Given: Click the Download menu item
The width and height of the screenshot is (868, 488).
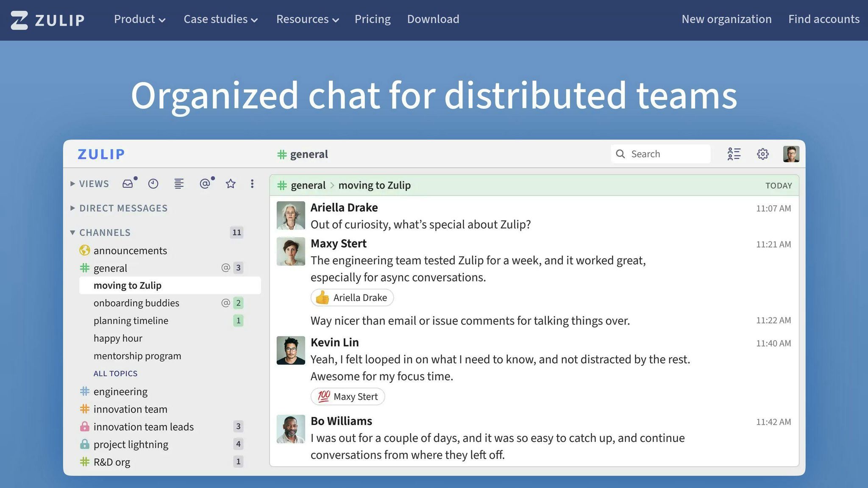Looking at the screenshot, I should point(433,19).
